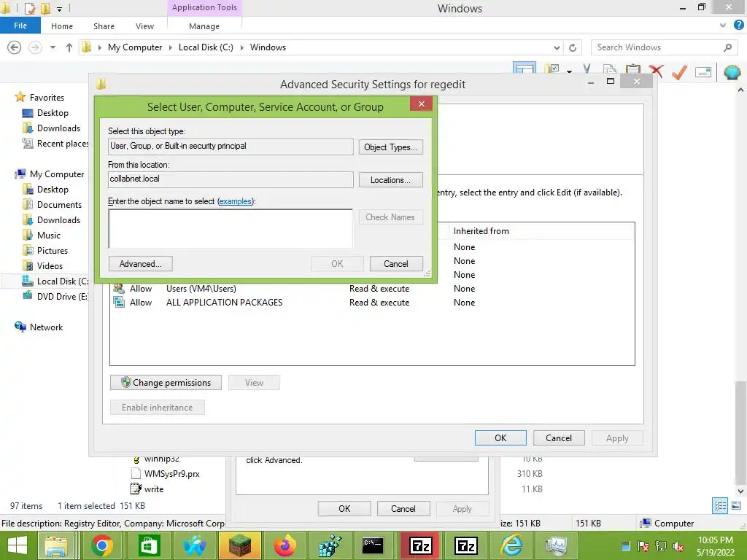Select the WMSysPr9.prx file

point(171,474)
